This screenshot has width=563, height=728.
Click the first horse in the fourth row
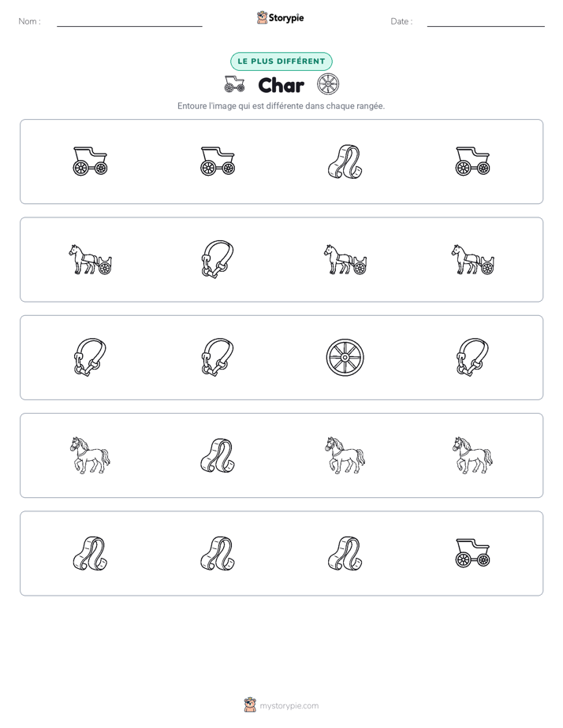(90, 455)
